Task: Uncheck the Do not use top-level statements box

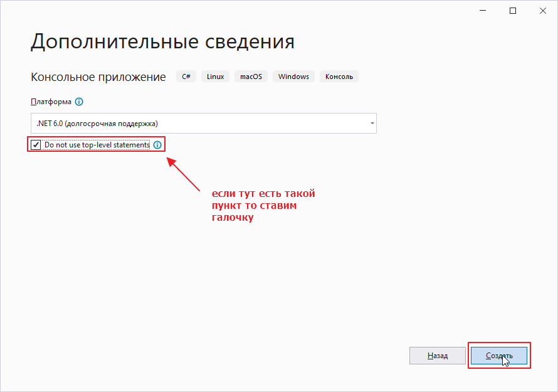Action: click(36, 145)
